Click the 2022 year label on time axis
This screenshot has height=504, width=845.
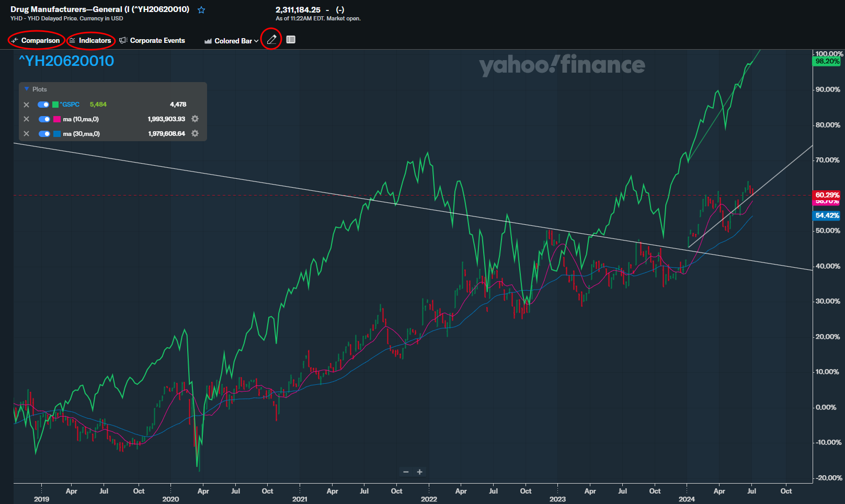pyautogui.click(x=429, y=499)
